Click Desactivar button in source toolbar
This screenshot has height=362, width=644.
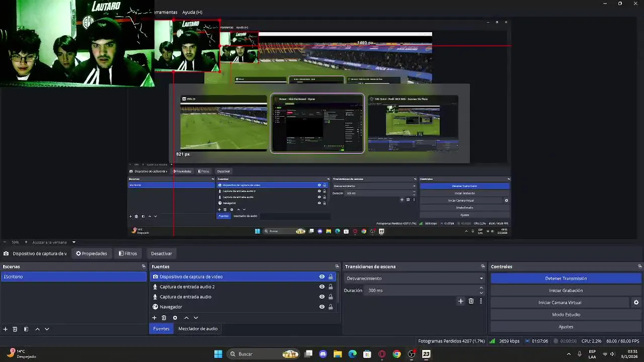[162, 253]
